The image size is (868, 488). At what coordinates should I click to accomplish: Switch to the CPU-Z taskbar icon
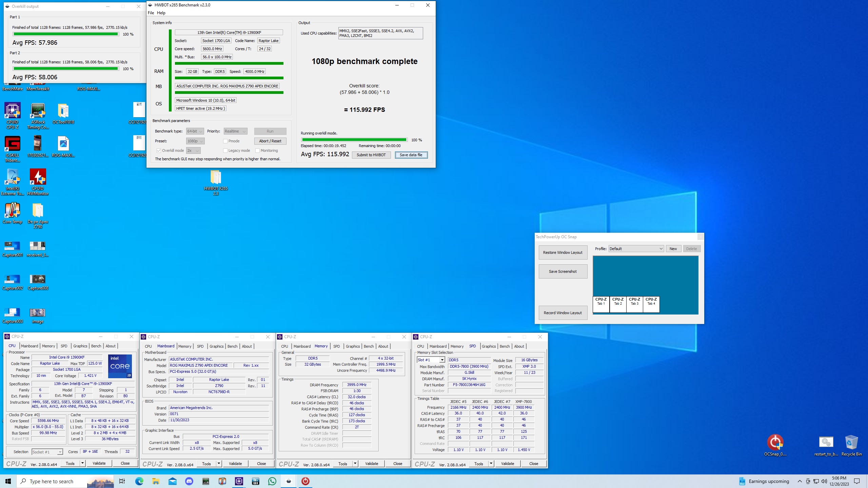point(239,481)
